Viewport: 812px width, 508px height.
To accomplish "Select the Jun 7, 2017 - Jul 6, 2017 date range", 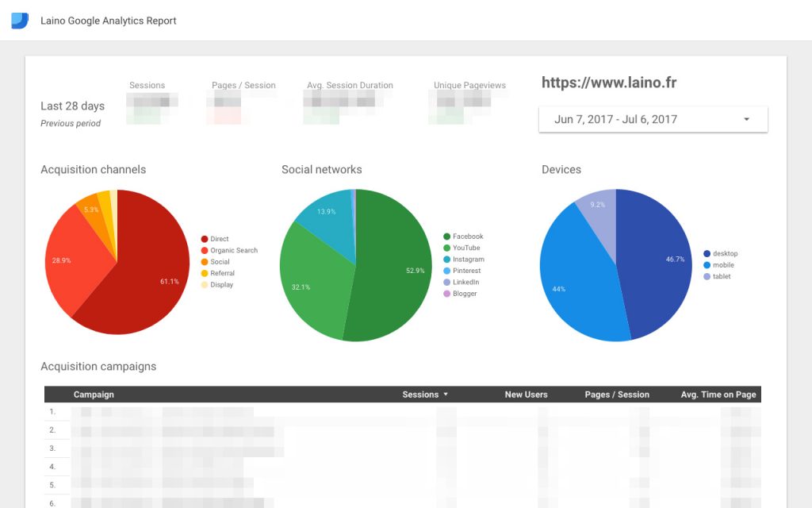I will coord(653,119).
